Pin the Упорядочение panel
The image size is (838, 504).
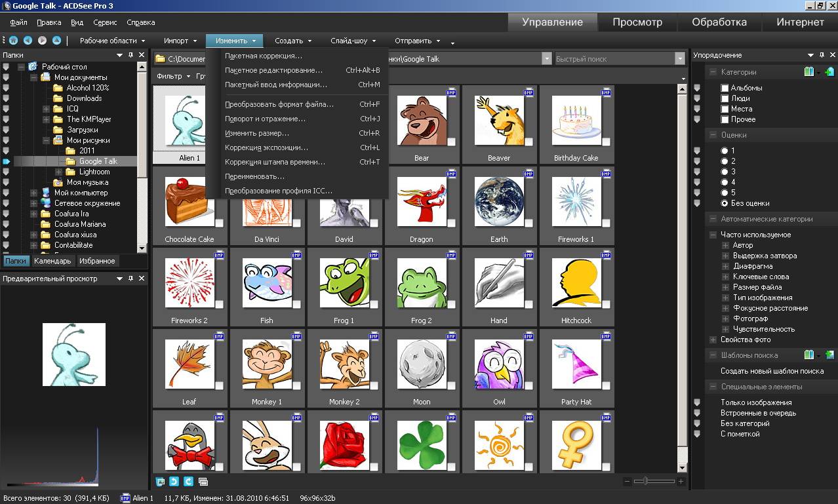(821, 56)
